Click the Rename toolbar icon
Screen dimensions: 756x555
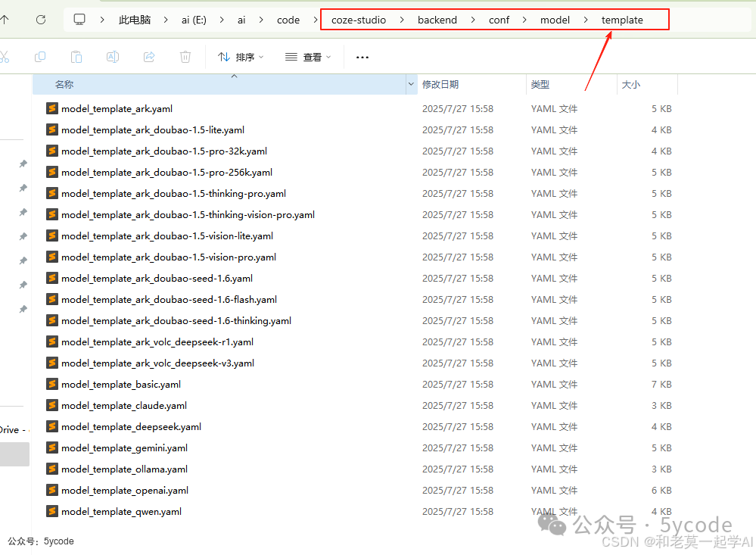point(113,57)
